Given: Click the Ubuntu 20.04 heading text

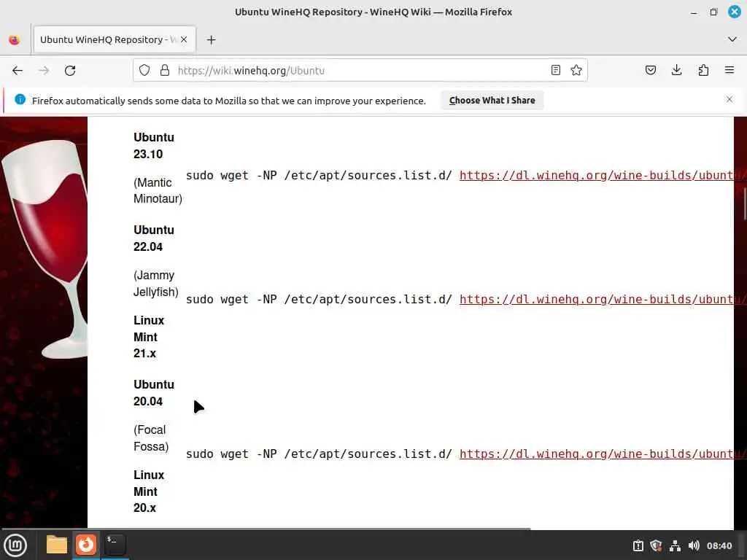Looking at the screenshot, I should (154, 393).
